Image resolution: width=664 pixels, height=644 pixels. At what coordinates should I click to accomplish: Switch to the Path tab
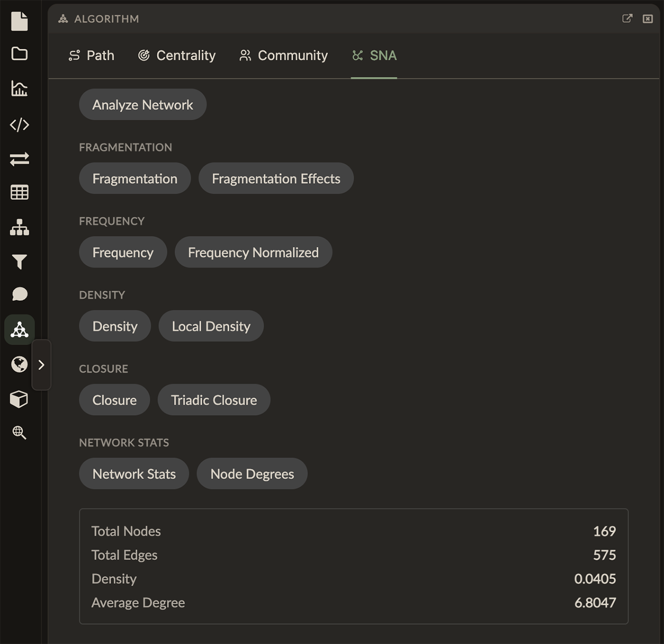92,55
